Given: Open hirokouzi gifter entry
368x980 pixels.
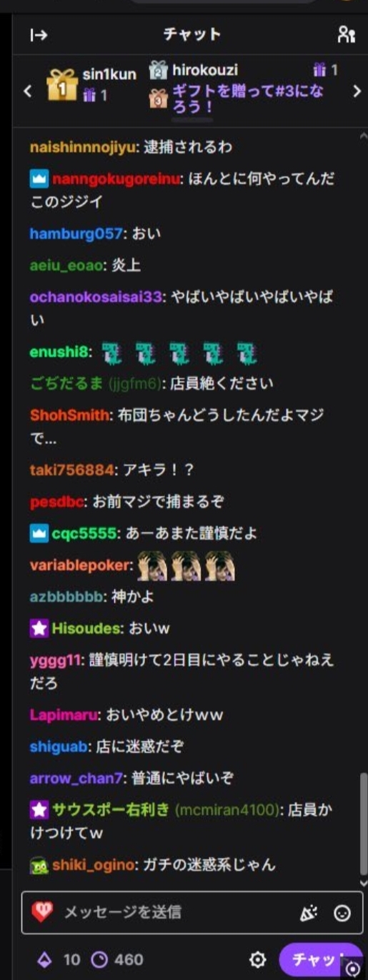Looking at the screenshot, I should (x=205, y=70).
